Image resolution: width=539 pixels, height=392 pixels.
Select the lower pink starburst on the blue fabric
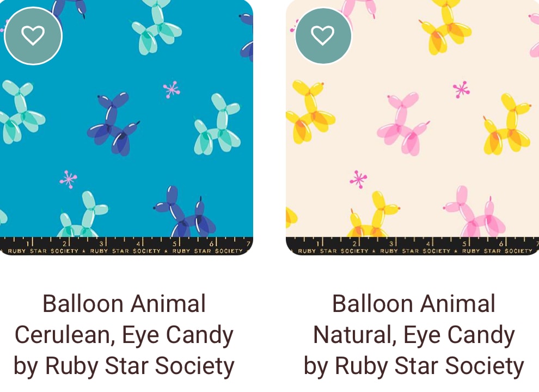[69, 179]
